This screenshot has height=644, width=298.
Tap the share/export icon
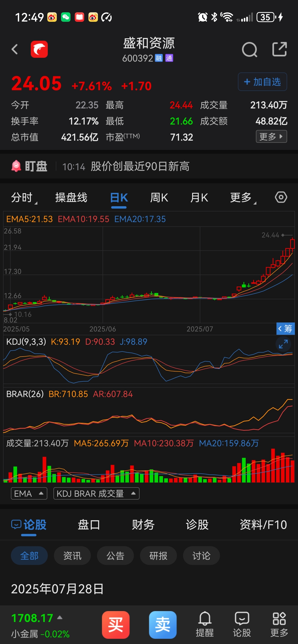(279, 49)
